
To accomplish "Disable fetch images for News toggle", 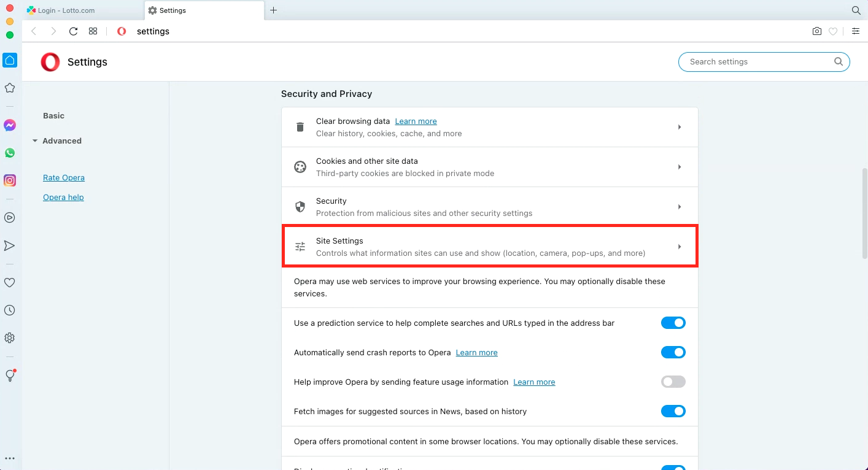I will (673, 411).
